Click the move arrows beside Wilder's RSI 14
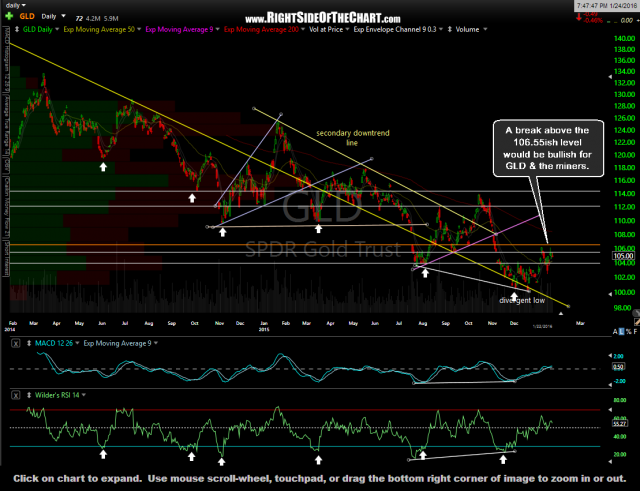This screenshot has height=491, width=640. 29,395
